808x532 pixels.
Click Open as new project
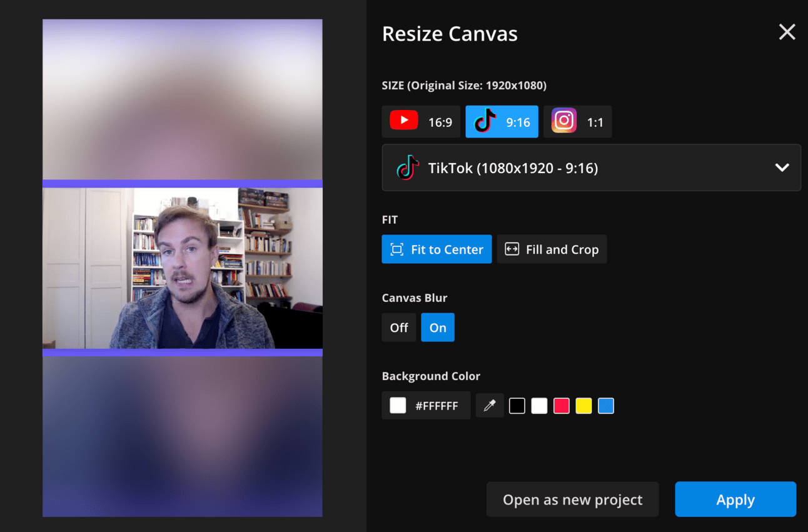(x=572, y=499)
